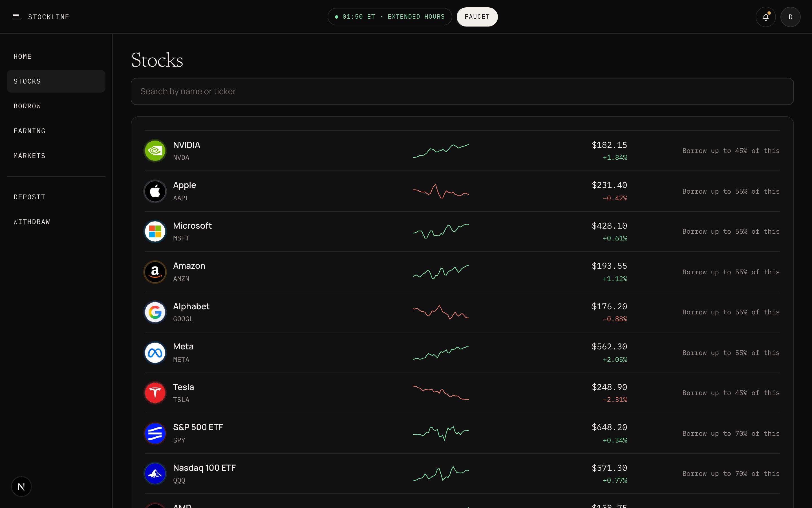Click the NVIDIA sparkline chart

pos(441,150)
